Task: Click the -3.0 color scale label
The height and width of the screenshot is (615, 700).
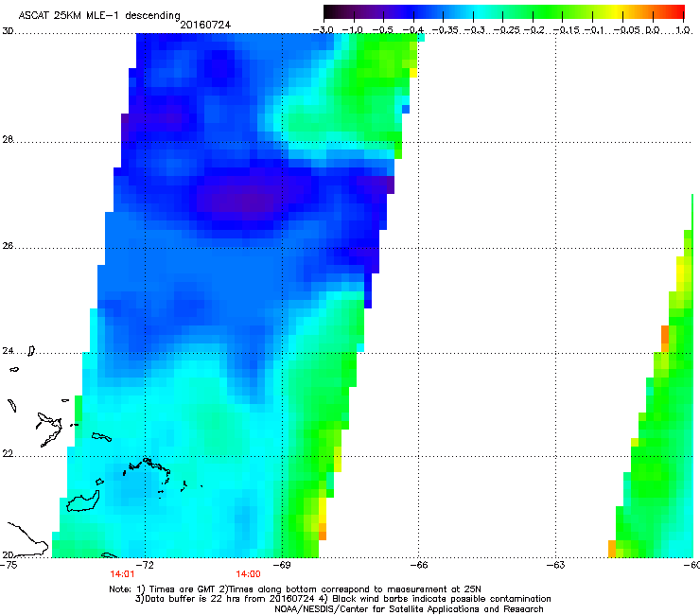Action: (x=323, y=30)
